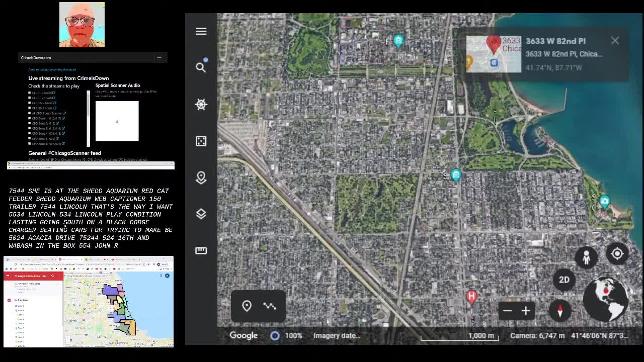644x362 pixels.
Task: Check the CPD Zone 1 stream
Action: tap(29, 118)
